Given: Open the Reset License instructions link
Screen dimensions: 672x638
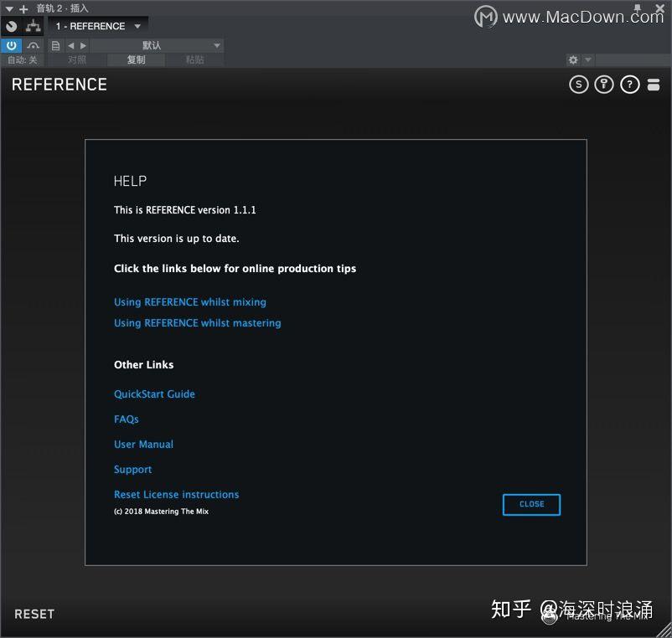Looking at the screenshot, I should pos(177,495).
